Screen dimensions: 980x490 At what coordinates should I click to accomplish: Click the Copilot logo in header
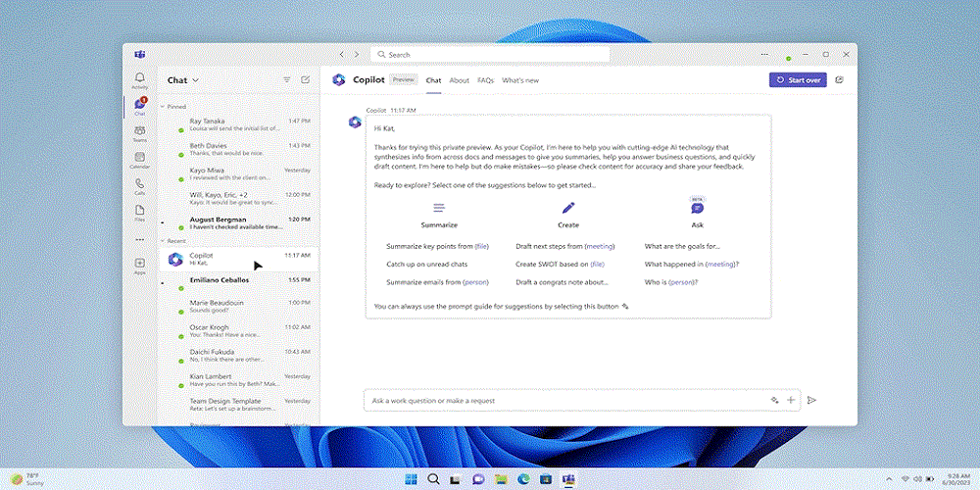point(339,80)
